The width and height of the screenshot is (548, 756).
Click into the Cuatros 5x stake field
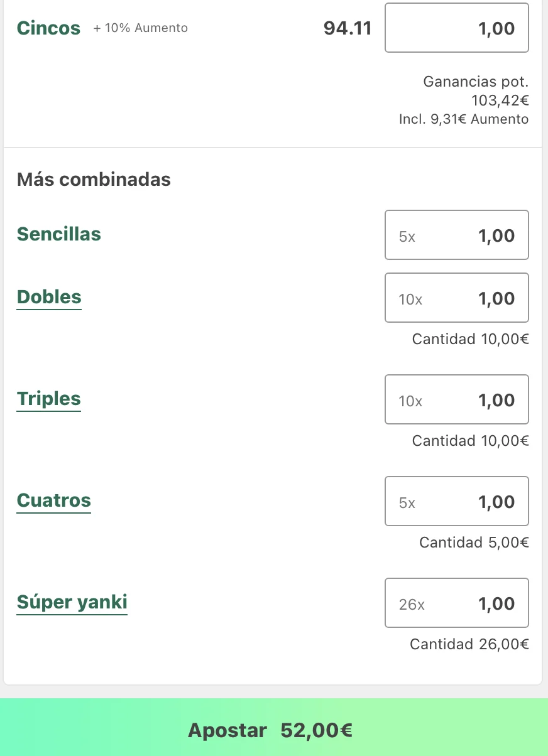pyautogui.click(x=456, y=502)
